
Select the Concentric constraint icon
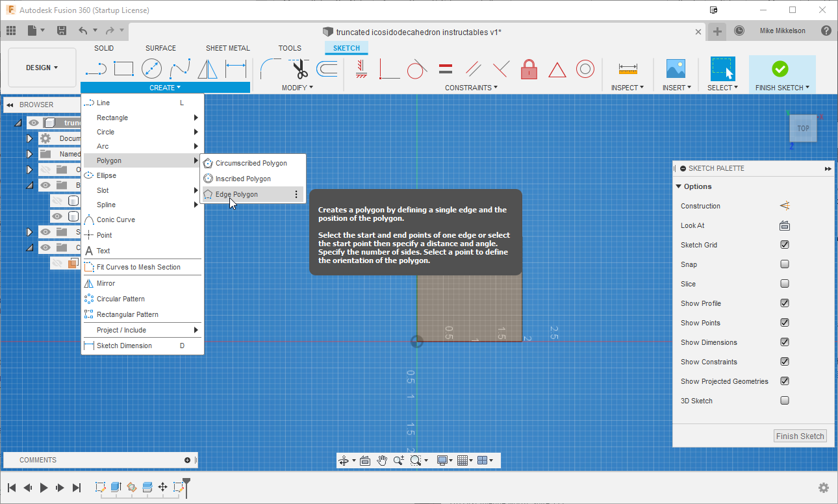click(x=585, y=68)
